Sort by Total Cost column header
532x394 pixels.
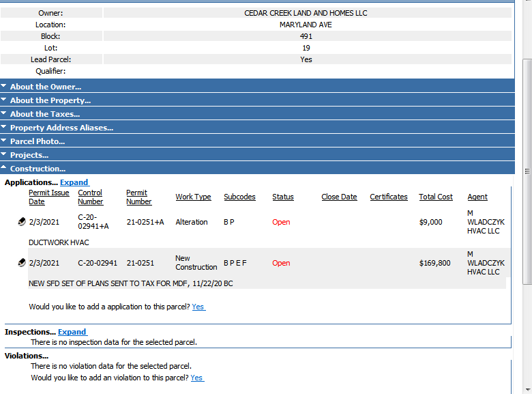436,197
